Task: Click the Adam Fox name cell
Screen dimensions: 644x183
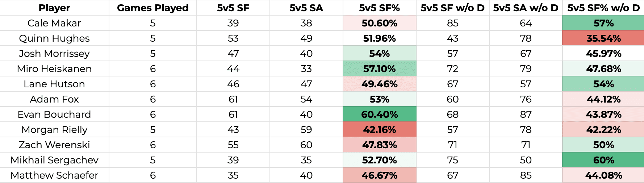Action: coord(54,99)
